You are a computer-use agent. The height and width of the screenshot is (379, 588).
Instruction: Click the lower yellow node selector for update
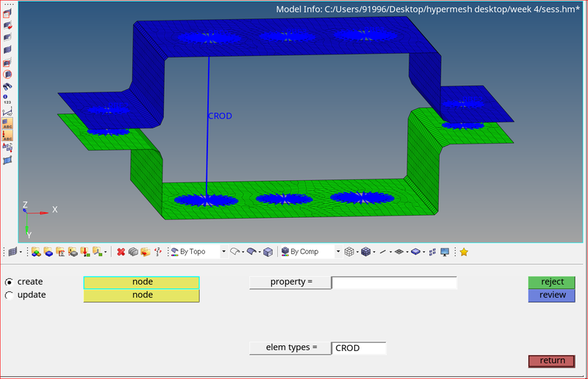[141, 296]
